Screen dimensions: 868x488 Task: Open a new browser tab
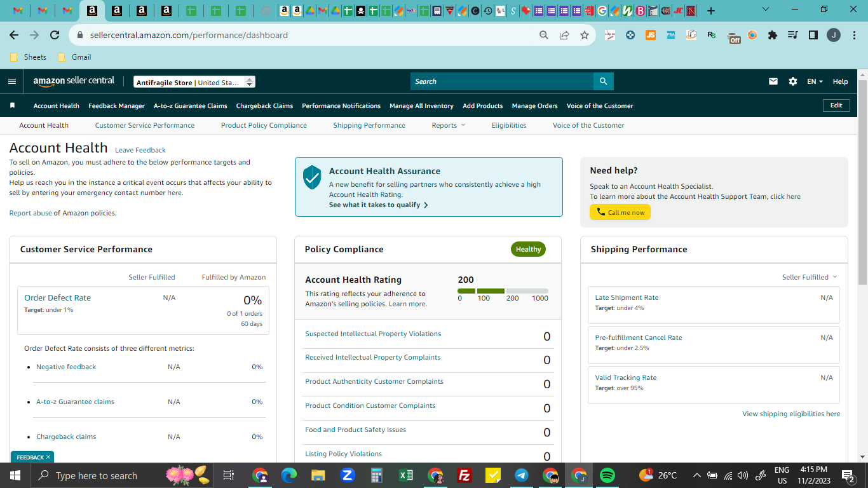point(711,11)
